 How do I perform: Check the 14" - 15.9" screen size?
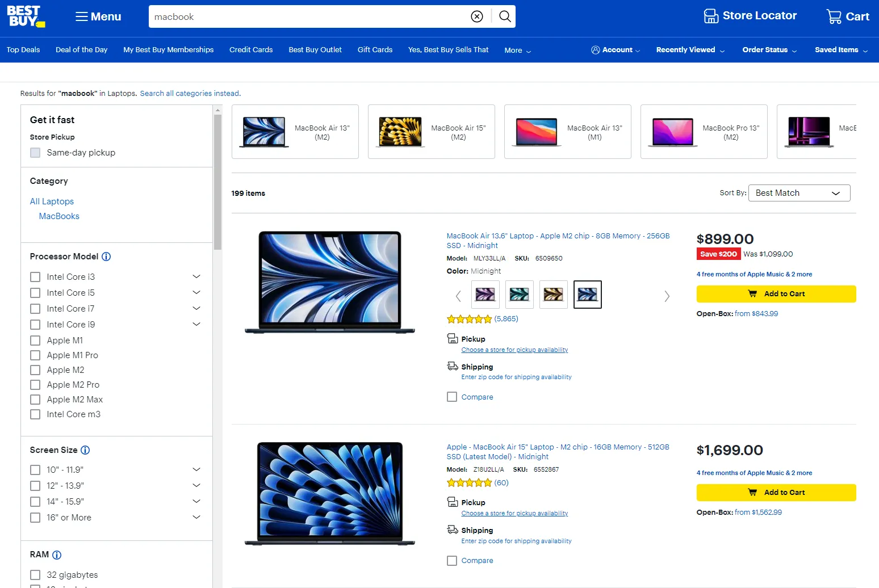35,502
